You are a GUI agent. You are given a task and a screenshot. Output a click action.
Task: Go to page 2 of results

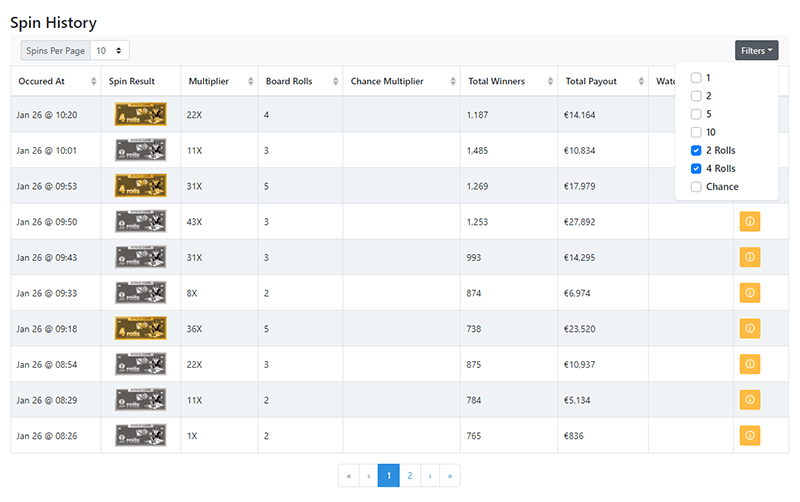410,475
